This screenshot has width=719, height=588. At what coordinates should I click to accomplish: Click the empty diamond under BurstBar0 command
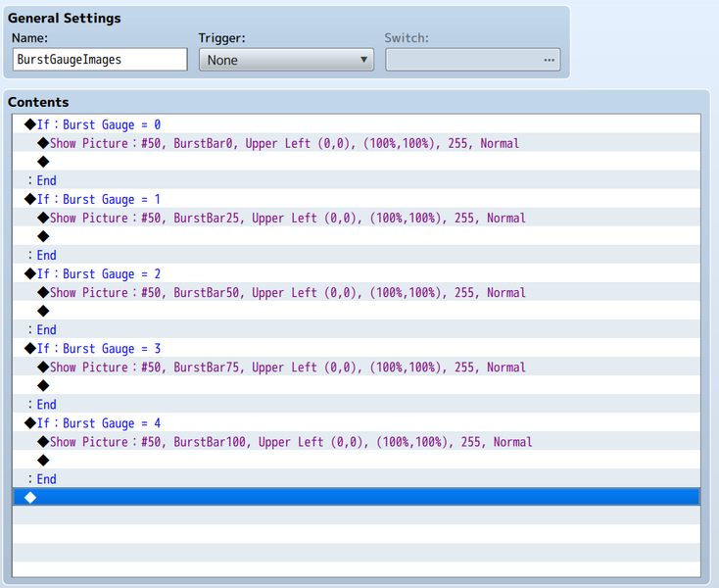[43, 162]
